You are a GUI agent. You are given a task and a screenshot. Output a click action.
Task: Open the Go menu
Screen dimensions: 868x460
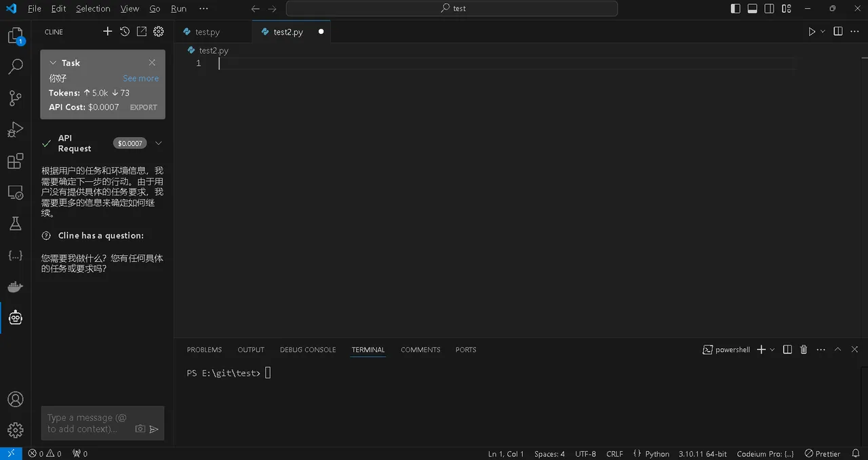[x=155, y=9]
